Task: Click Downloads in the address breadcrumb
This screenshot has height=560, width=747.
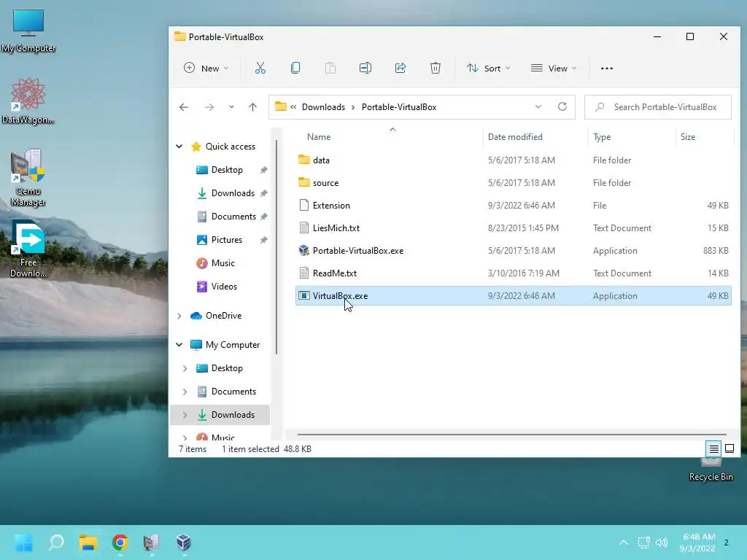Action: (x=323, y=107)
